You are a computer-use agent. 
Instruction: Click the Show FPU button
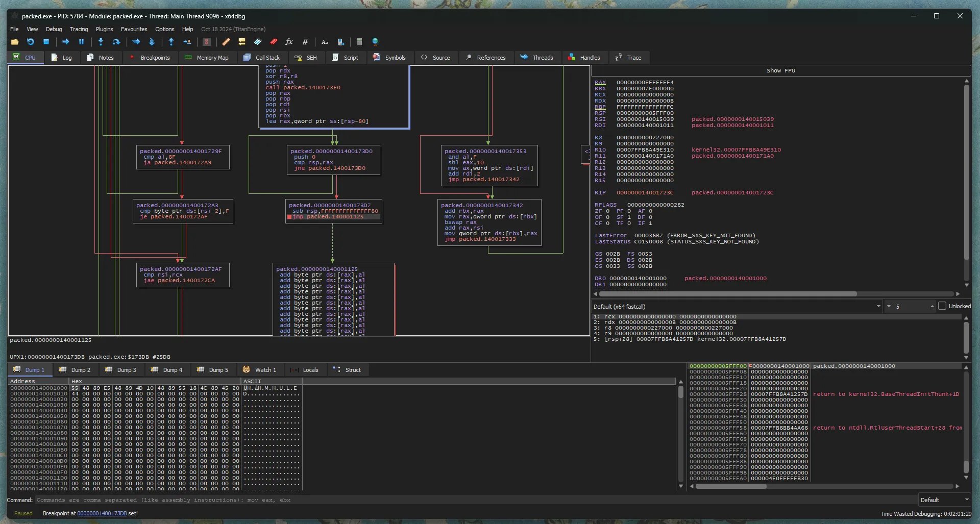pyautogui.click(x=780, y=71)
